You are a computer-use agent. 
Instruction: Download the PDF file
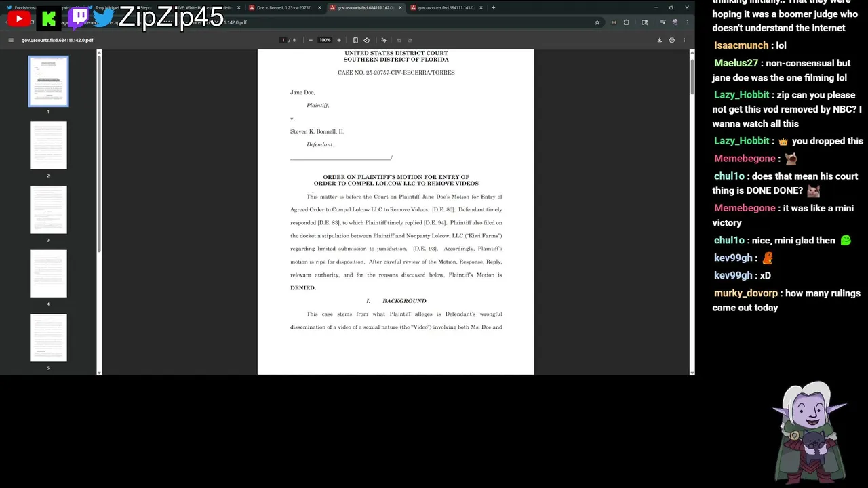click(x=659, y=40)
